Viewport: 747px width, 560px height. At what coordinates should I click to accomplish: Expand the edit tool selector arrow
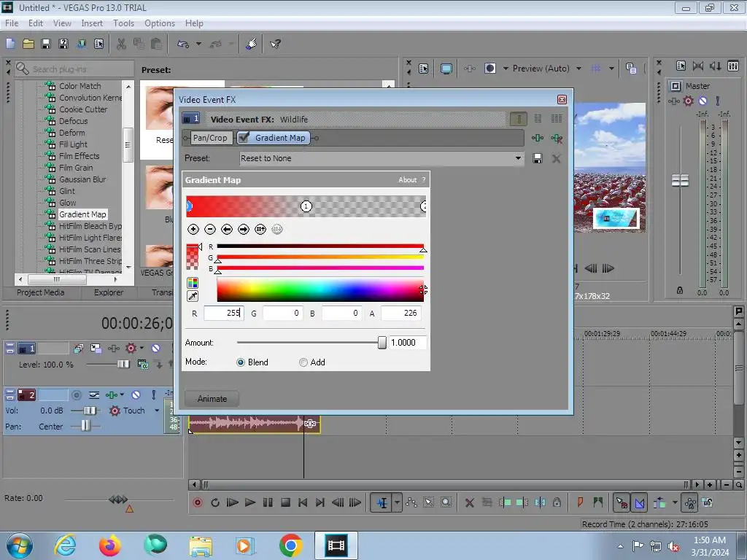397,502
